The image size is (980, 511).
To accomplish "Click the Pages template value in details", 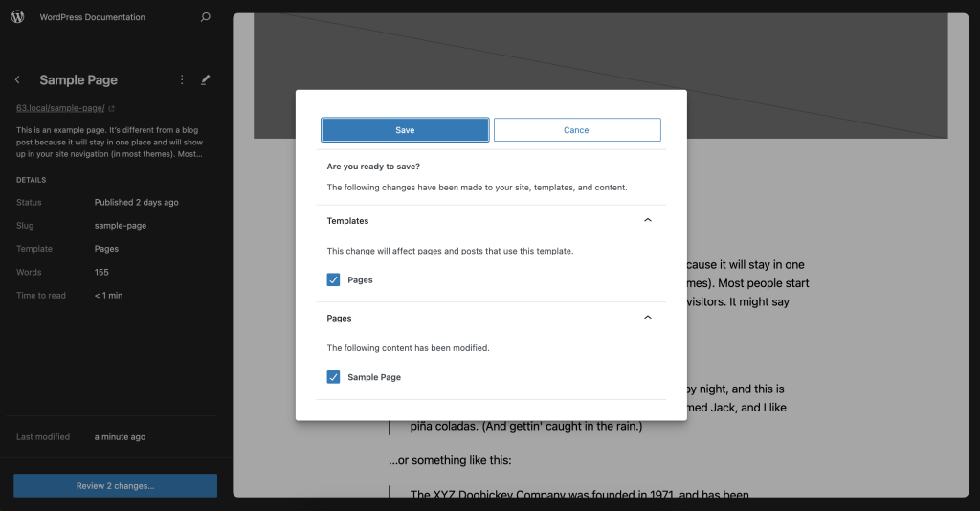I will [106, 249].
